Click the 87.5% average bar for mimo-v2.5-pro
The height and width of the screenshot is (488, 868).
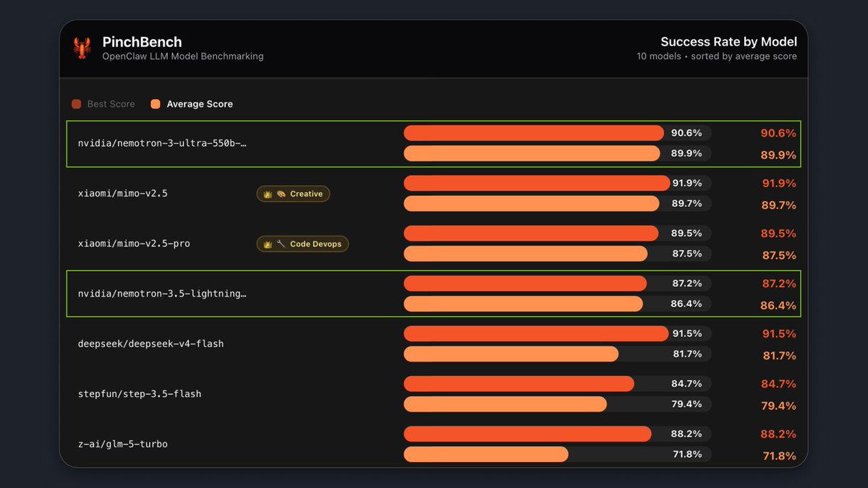point(525,253)
